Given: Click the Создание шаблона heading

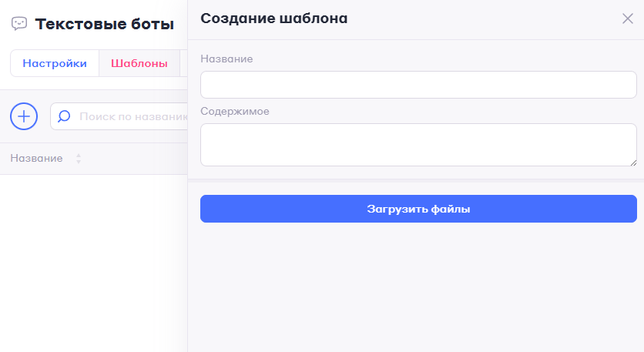Looking at the screenshot, I should 273,18.
